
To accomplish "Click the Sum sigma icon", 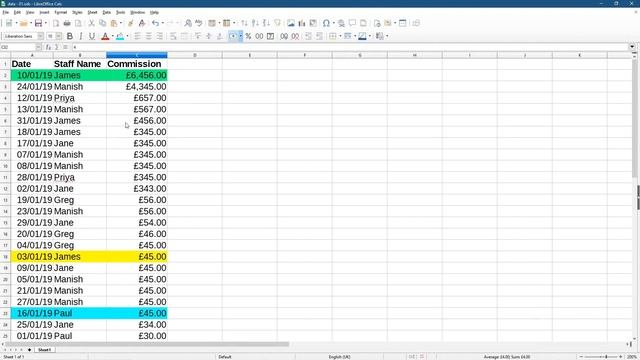I will [56, 47].
